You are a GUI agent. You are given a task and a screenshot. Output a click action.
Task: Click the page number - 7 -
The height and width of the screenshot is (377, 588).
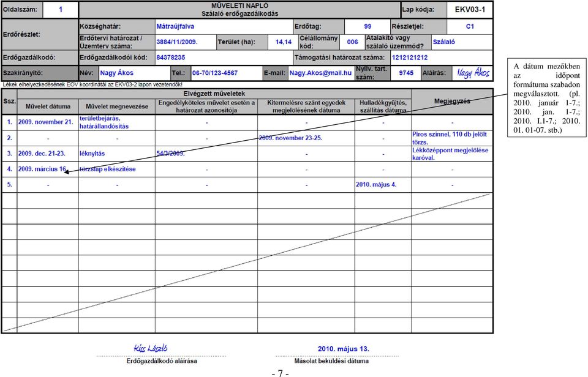[x=280, y=373]
